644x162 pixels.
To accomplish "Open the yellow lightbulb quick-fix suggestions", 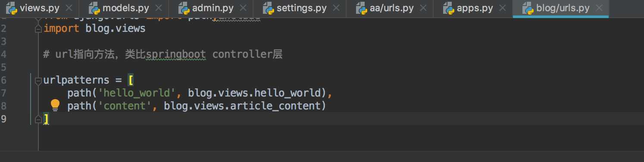I will click(x=55, y=105).
